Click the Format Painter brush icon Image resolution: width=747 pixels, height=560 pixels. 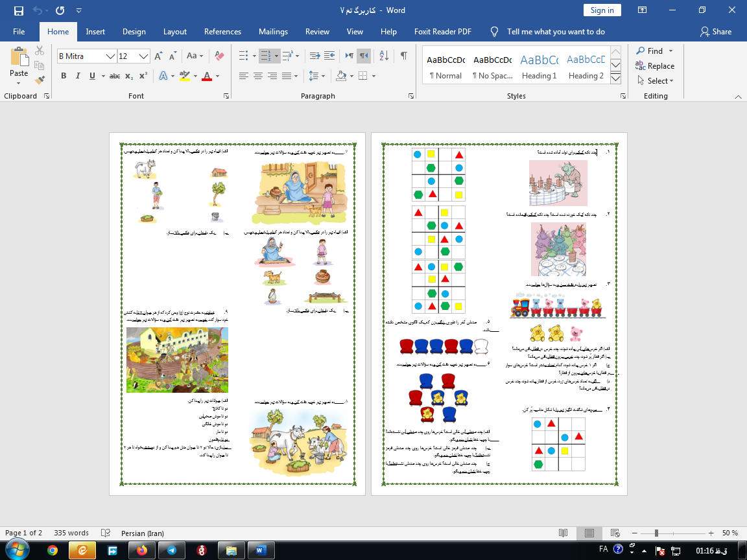(40, 80)
